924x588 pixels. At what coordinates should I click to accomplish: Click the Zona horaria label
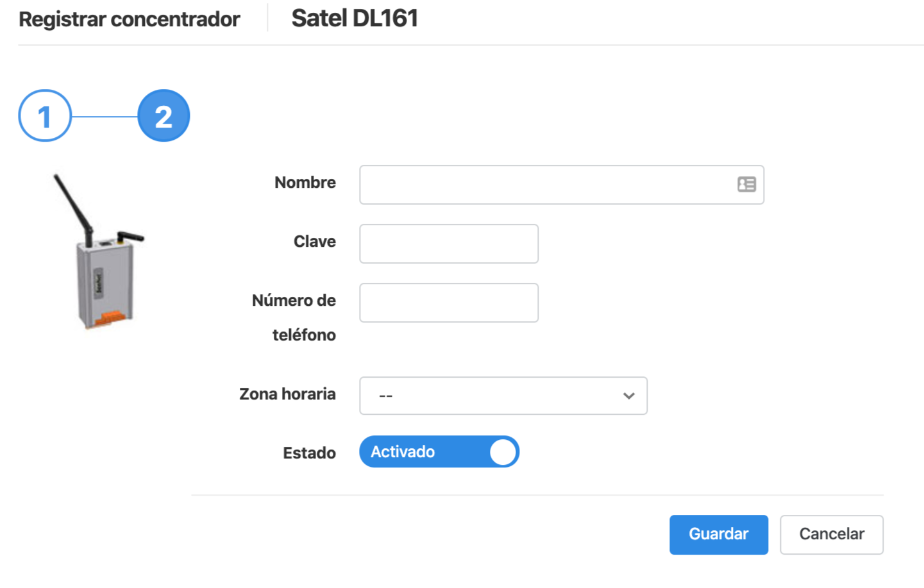287,394
